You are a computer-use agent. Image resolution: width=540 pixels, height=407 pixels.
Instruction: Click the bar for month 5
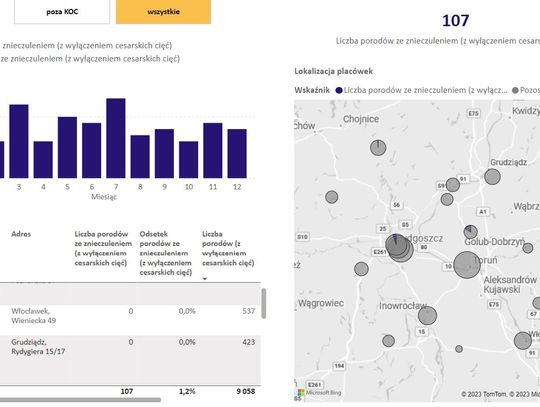tap(68, 147)
